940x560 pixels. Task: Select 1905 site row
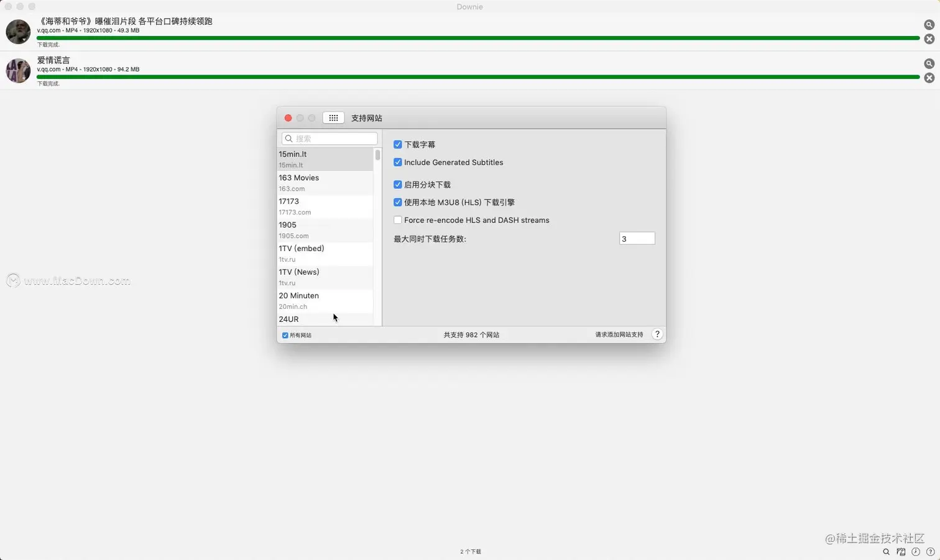pos(325,230)
